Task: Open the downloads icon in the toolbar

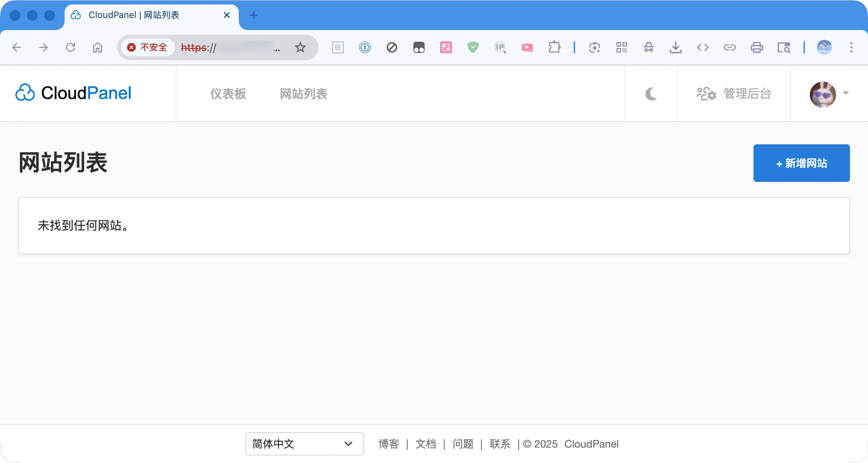Action: [x=676, y=47]
